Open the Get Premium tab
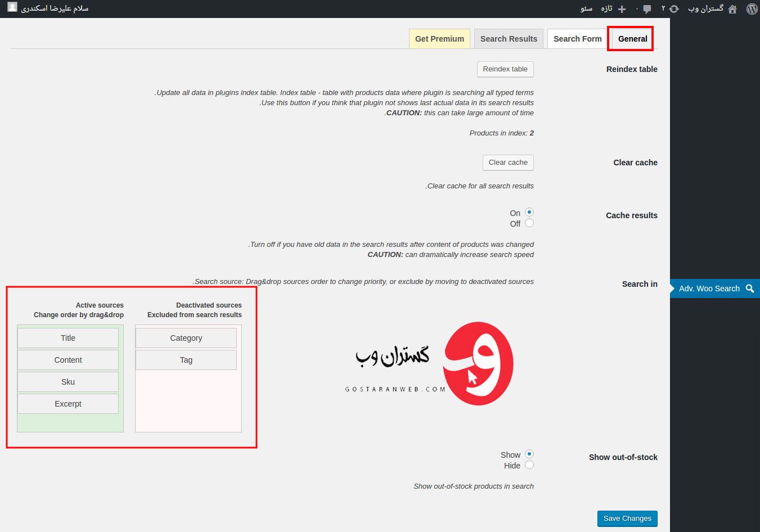Viewport: 760px width, 532px height. 439,39
